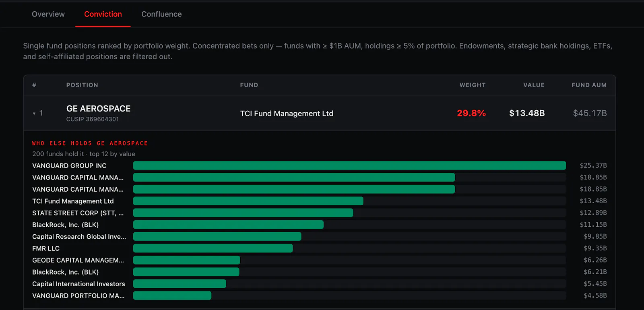Click the FUND AUM column header

pyautogui.click(x=589, y=85)
